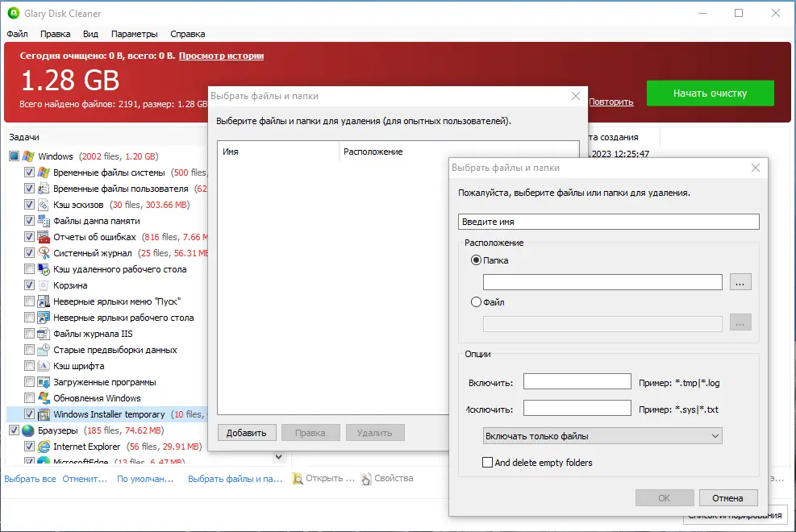Click the По умолчан… link
This screenshot has height=532, width=796.
[145, 479]
